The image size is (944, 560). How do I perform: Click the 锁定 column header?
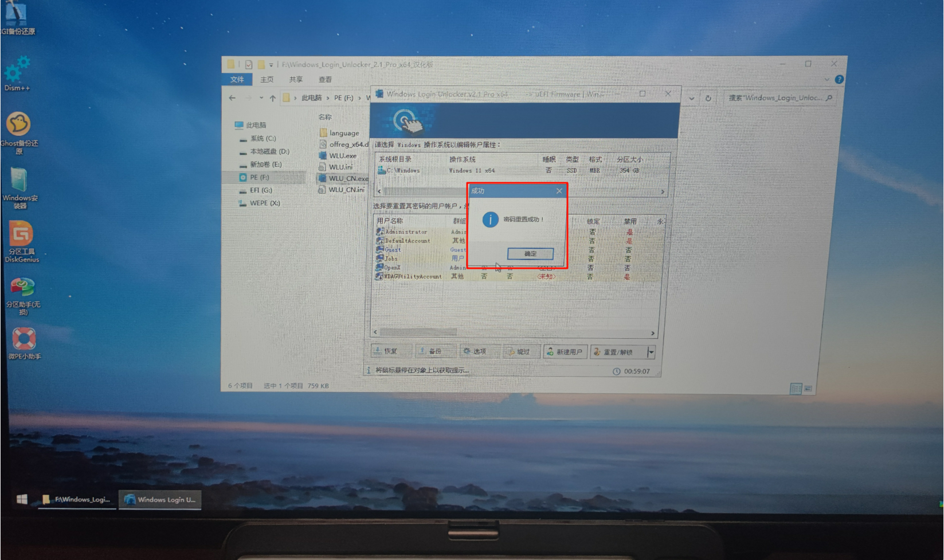(x=593, y=221)
